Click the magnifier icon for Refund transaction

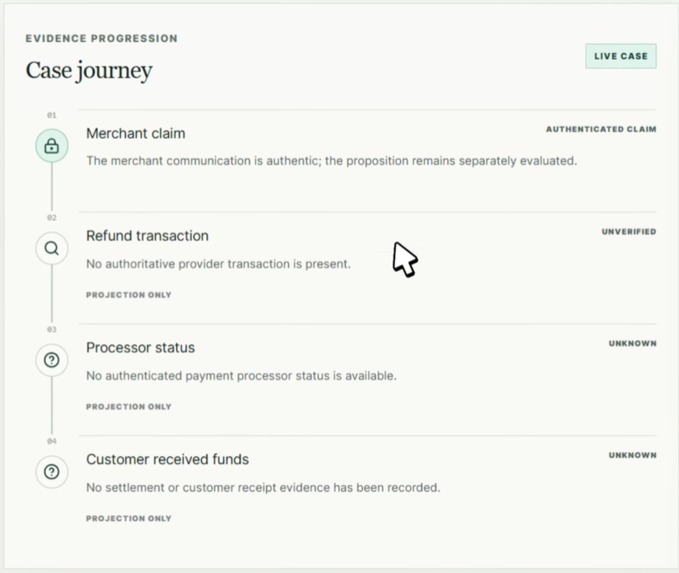click(52, 249)
